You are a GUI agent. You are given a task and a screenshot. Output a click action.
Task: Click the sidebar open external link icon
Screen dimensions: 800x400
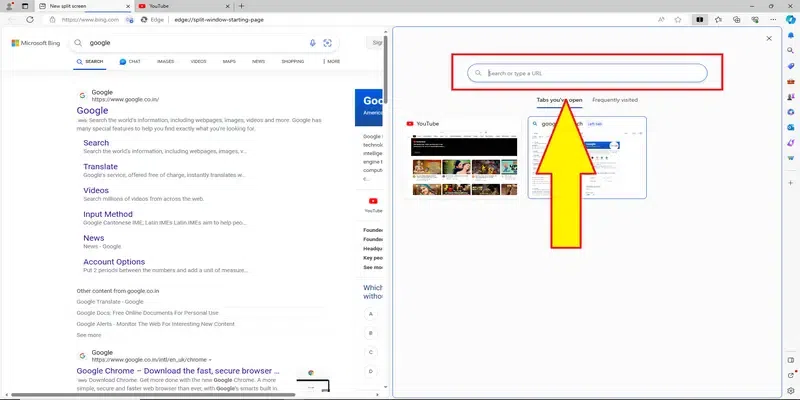[791, 376]
